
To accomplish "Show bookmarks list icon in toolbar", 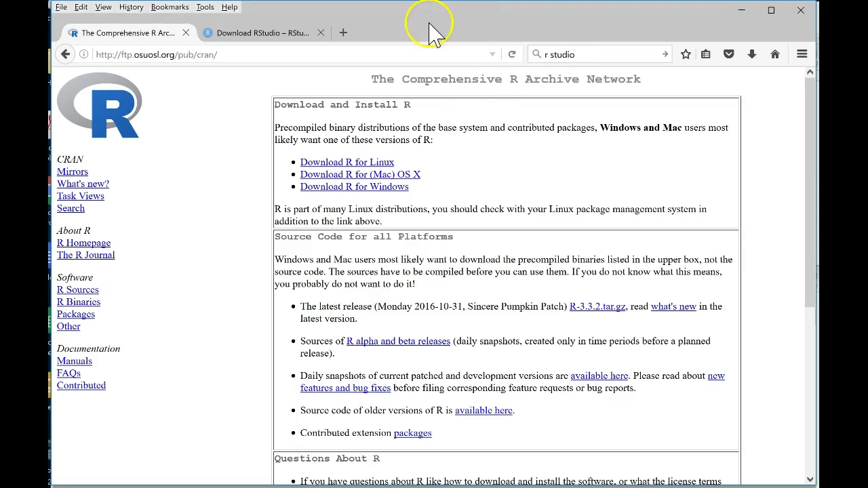I will point(706,54).
